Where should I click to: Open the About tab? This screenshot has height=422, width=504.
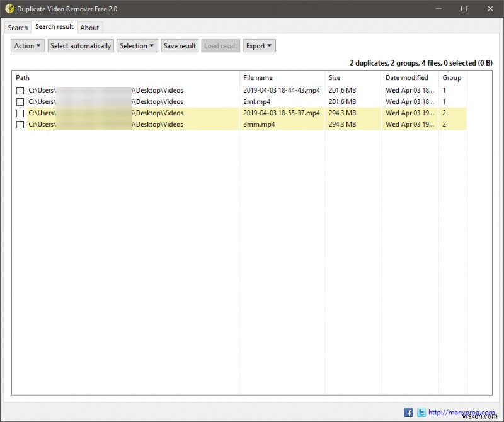click(89, 28)
